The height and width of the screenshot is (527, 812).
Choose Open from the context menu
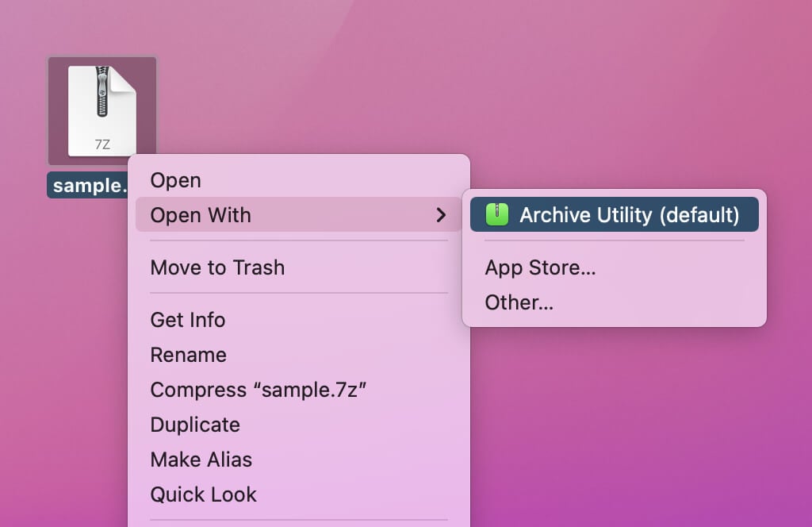click(175, 180)
